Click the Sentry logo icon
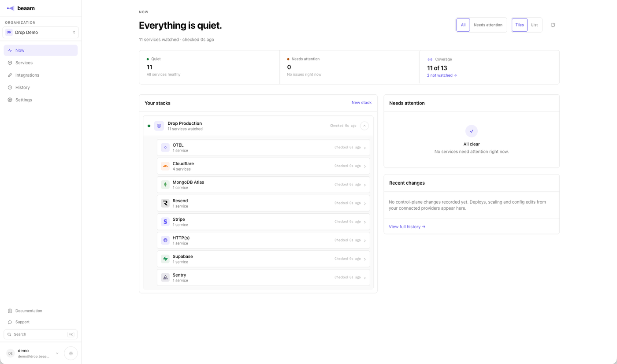The image size is (617, 364). 165,277
